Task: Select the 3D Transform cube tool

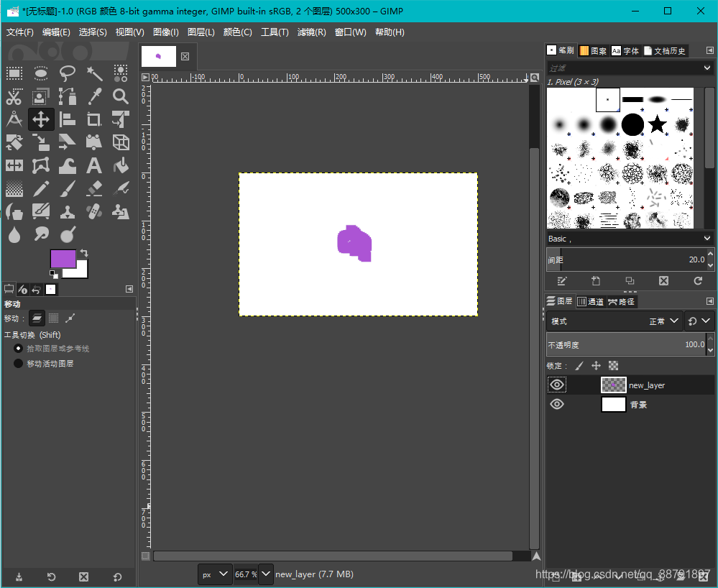Action: pyautogui.click(x=121, y=142)
